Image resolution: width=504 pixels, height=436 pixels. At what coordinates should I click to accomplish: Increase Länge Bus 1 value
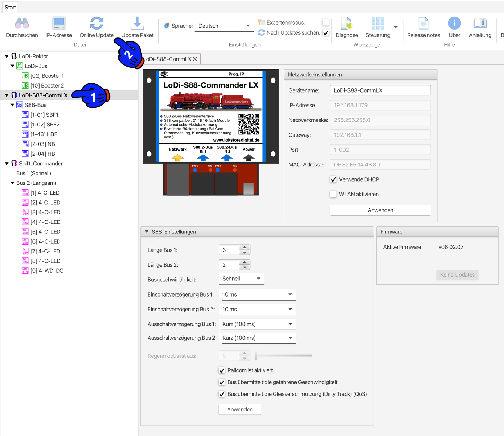[244, 247]
